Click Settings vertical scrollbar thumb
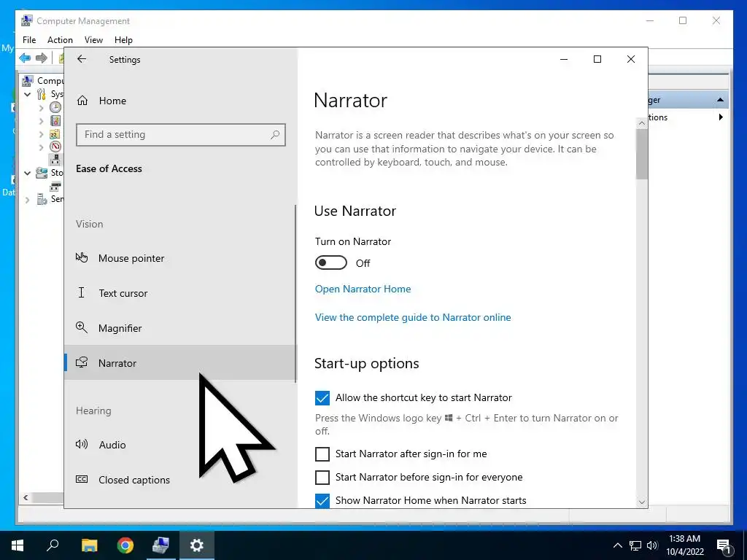This screenshot has width=747, height=560. 642,155
